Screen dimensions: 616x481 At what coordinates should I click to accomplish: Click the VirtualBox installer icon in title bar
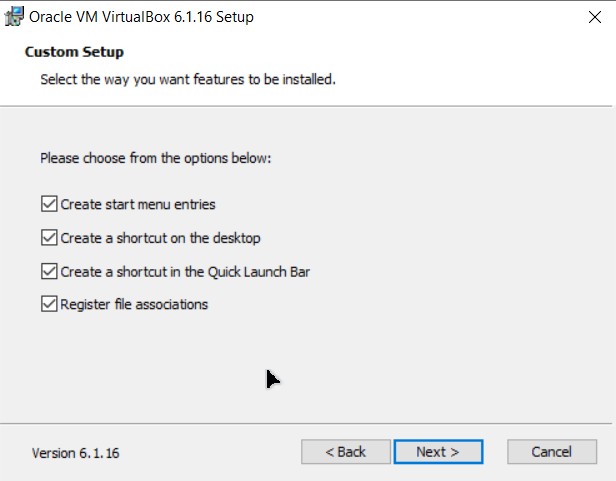point(14,17)
